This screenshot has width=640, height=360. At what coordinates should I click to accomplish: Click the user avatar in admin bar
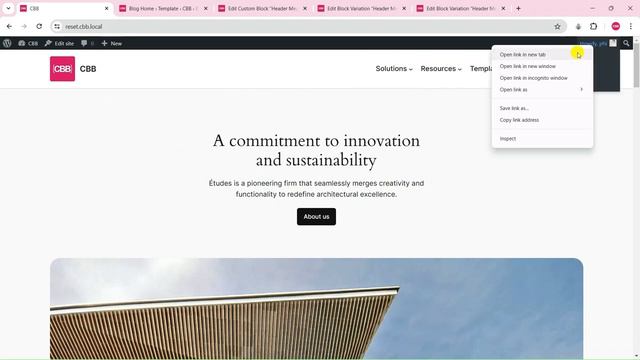613,43
